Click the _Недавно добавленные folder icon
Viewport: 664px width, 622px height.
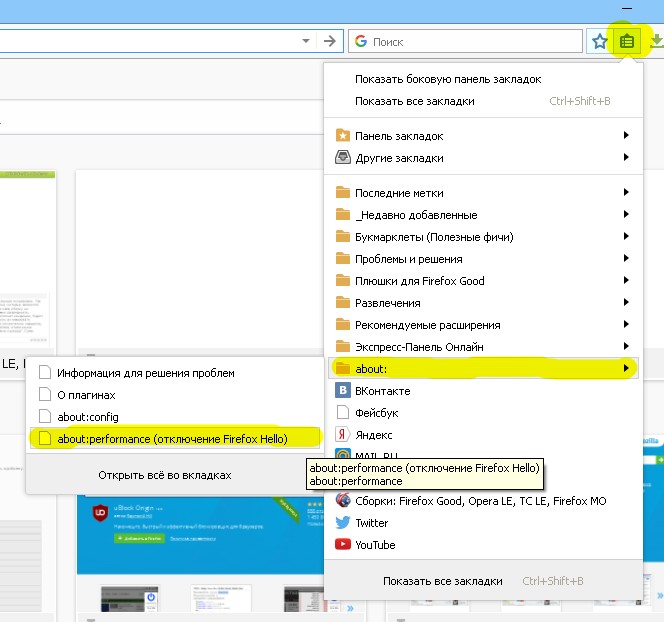coord(343,214)
